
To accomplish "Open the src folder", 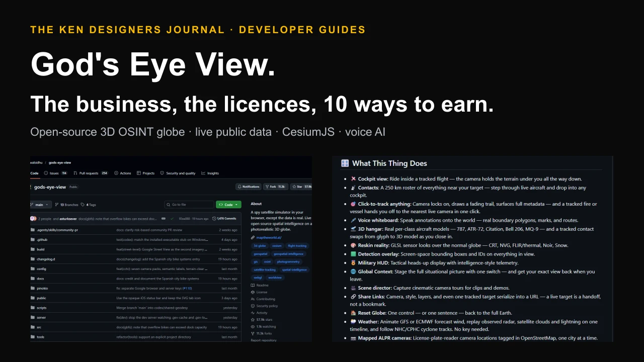I will 39,327.
